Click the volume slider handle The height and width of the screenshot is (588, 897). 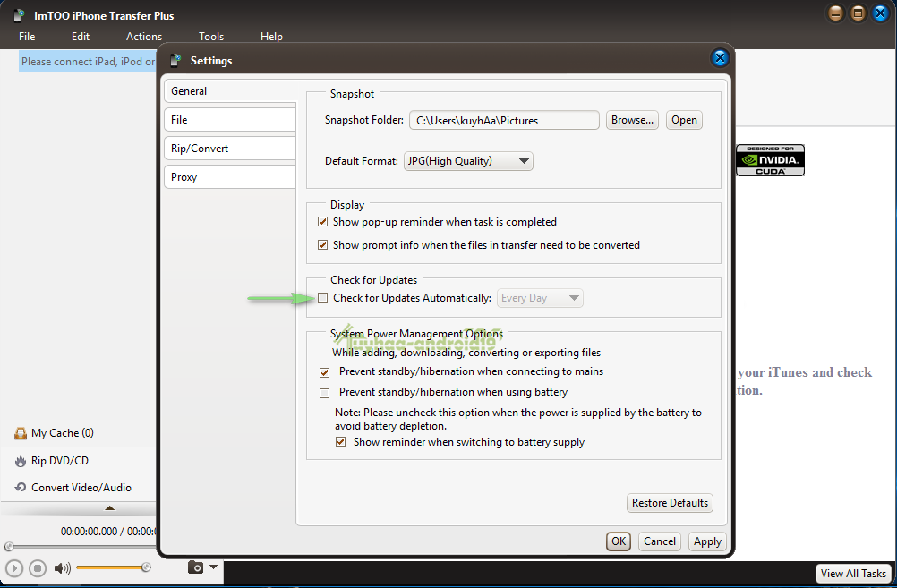click(146, 567)
